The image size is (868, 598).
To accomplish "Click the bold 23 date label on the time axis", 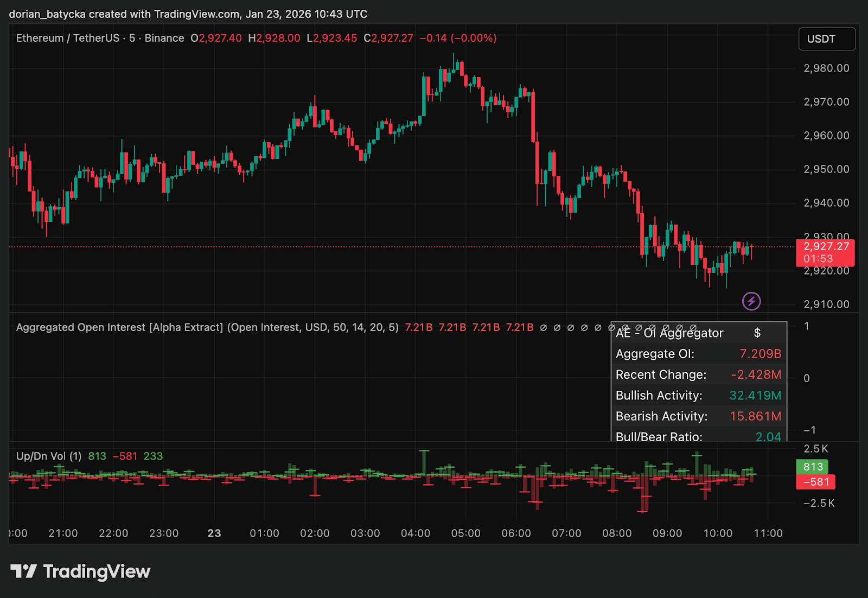I will click(x=214, y=533).
